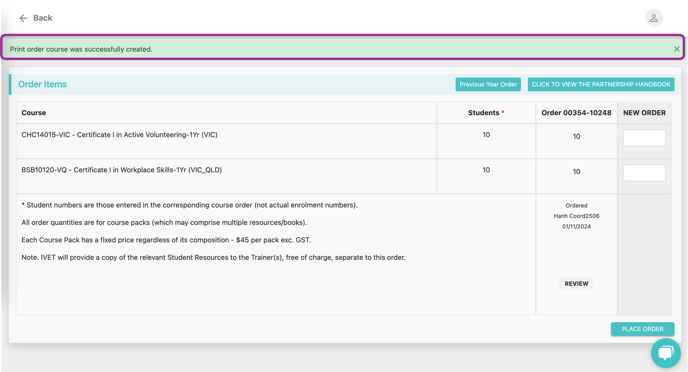Click the Ordered status label
Viewport: 688px width, 372px height.
576,205
